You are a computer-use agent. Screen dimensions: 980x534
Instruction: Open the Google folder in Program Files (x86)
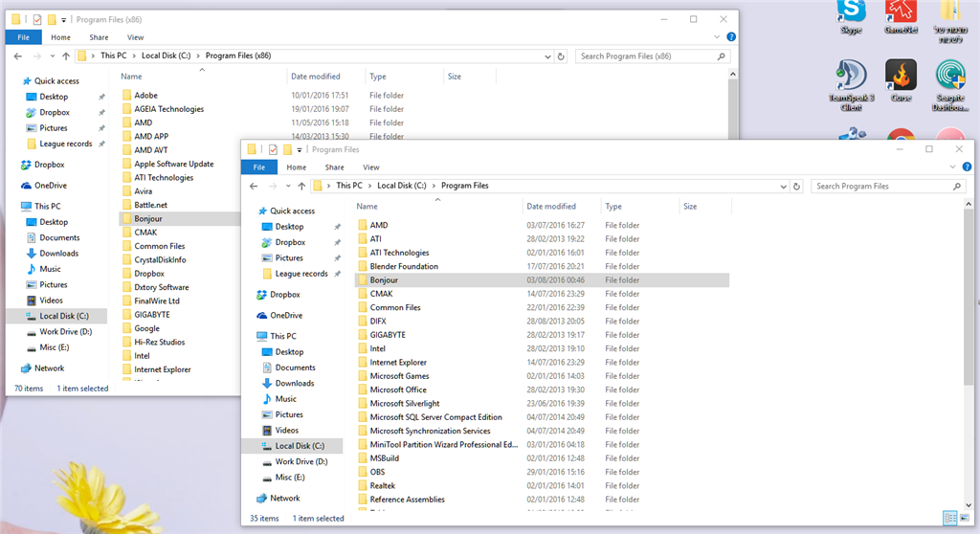click(146, 328)
